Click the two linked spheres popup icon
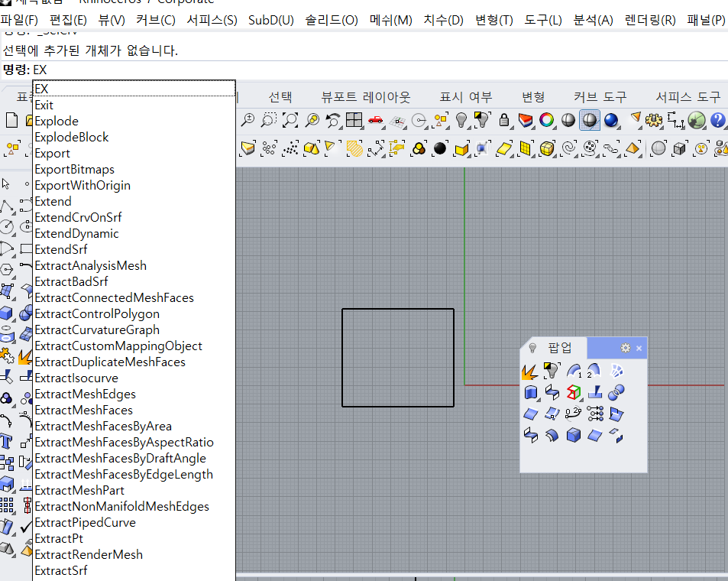This screenshot has height=581, width=728. tap(616, 393)
